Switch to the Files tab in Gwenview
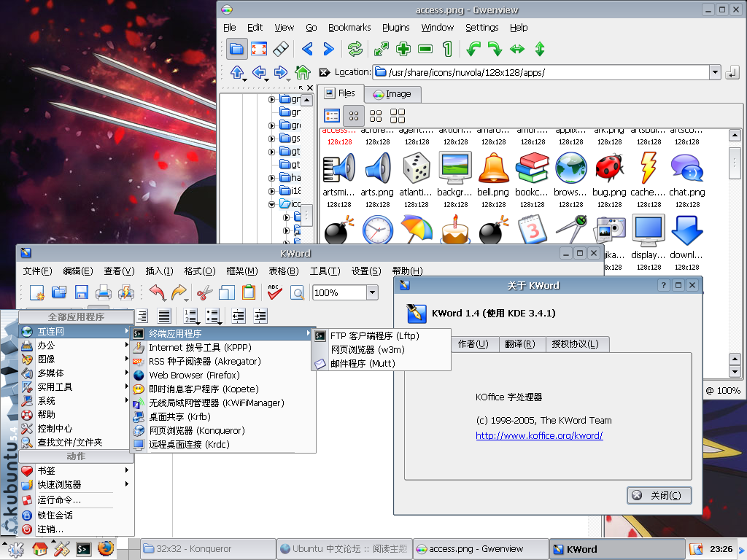Image resolution: width=747 pixels, height=560 pixels. (341, 93)
